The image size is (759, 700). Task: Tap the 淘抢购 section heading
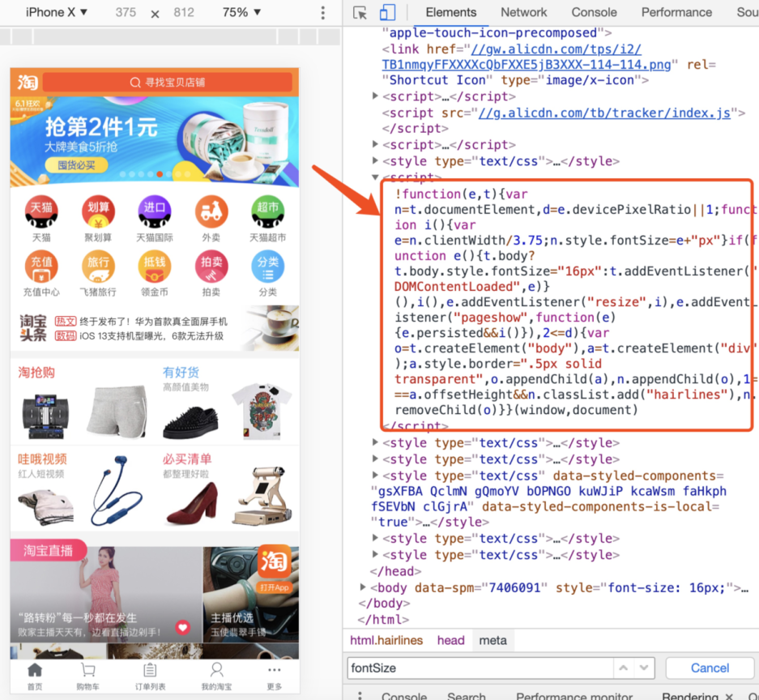[36, 372]
